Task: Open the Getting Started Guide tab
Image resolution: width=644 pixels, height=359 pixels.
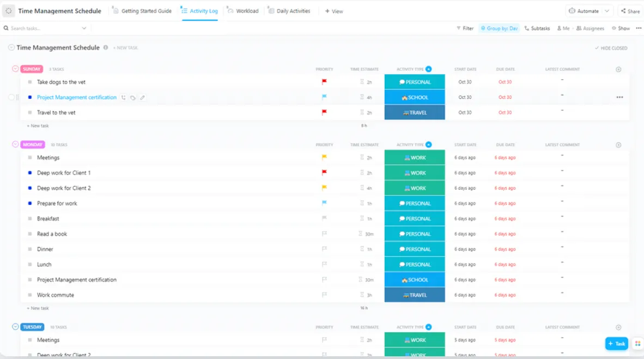Action: [x=142, y=11]
